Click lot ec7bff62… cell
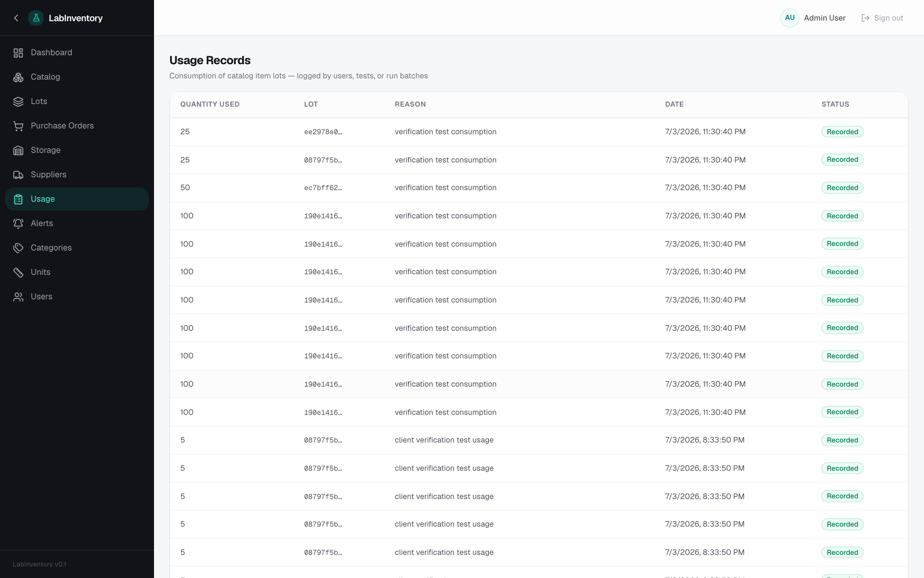Viewport: 924px width, 578px height. 323,188
